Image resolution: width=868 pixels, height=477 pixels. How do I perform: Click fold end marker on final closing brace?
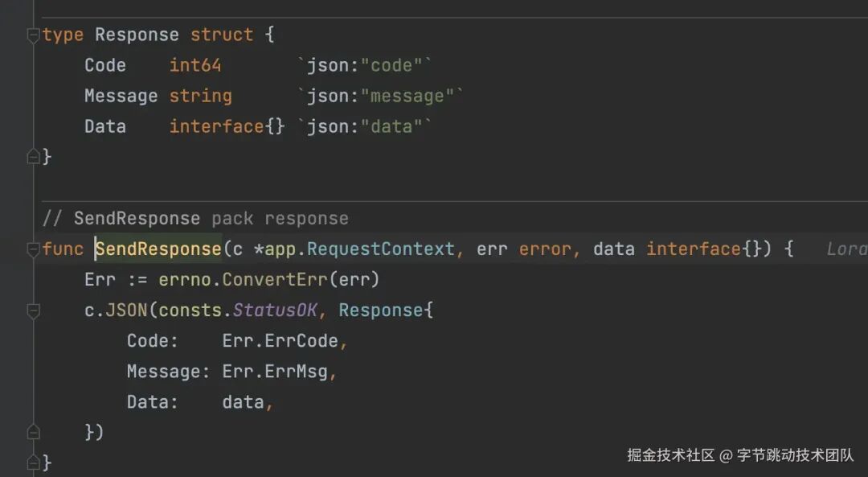click(x=33, y=462)
